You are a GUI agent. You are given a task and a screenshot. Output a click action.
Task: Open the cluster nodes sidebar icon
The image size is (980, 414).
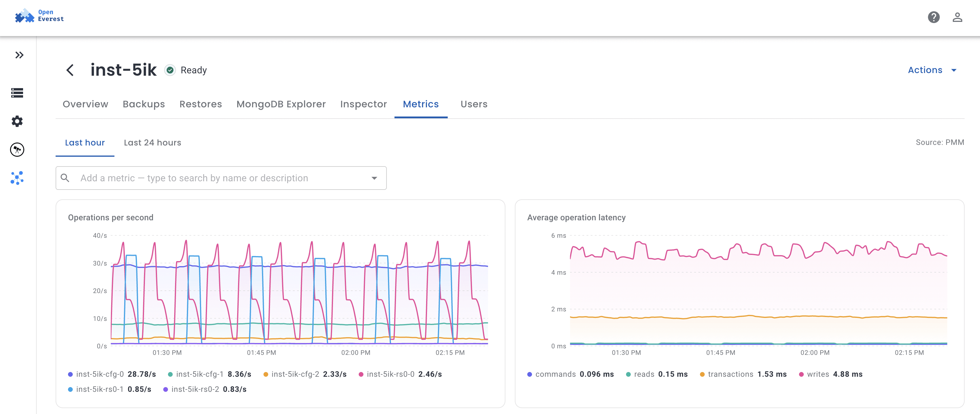(x=17, y=178)
